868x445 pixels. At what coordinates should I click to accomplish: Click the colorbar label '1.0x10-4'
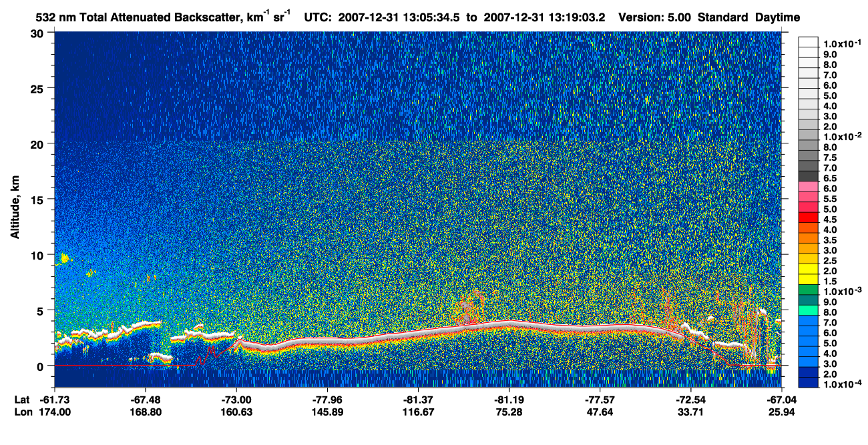coord(841,384)
